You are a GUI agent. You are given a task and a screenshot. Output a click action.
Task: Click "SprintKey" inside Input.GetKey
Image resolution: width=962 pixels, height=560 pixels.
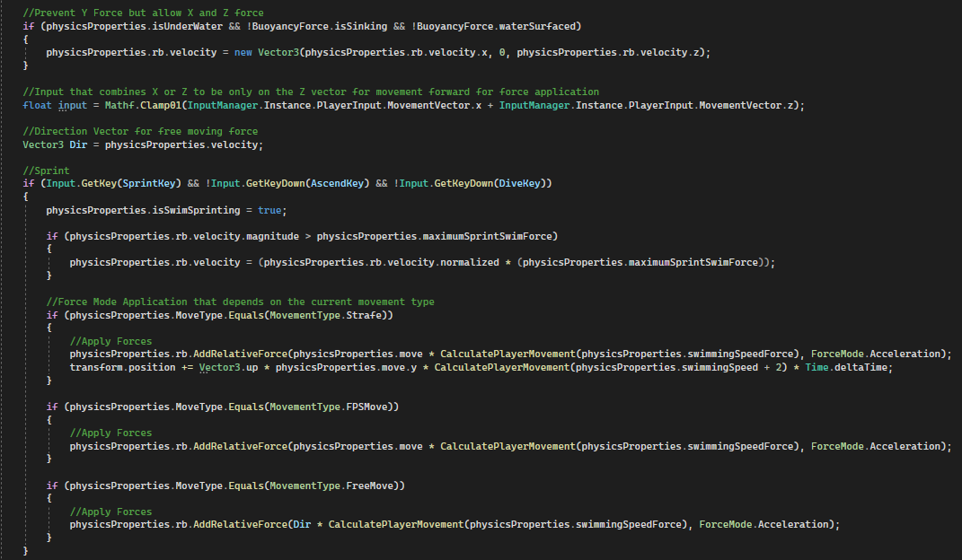(x=149, y=183)
